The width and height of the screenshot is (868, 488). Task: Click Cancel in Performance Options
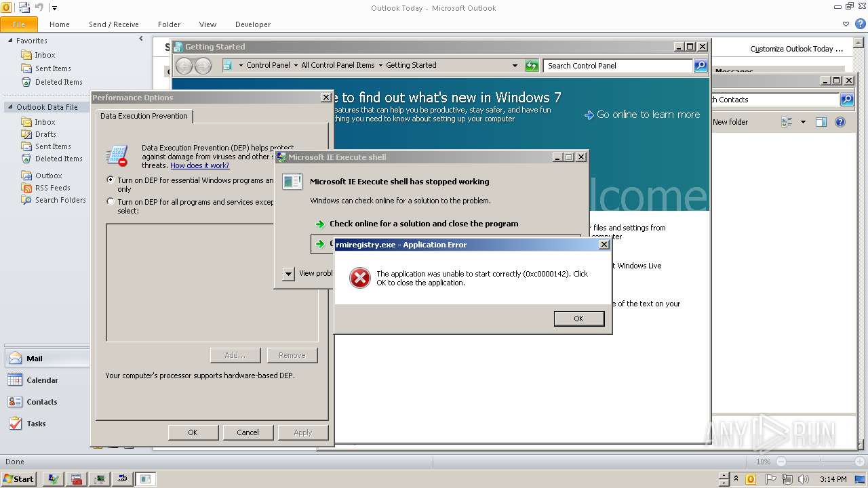[x=248, y=432]
